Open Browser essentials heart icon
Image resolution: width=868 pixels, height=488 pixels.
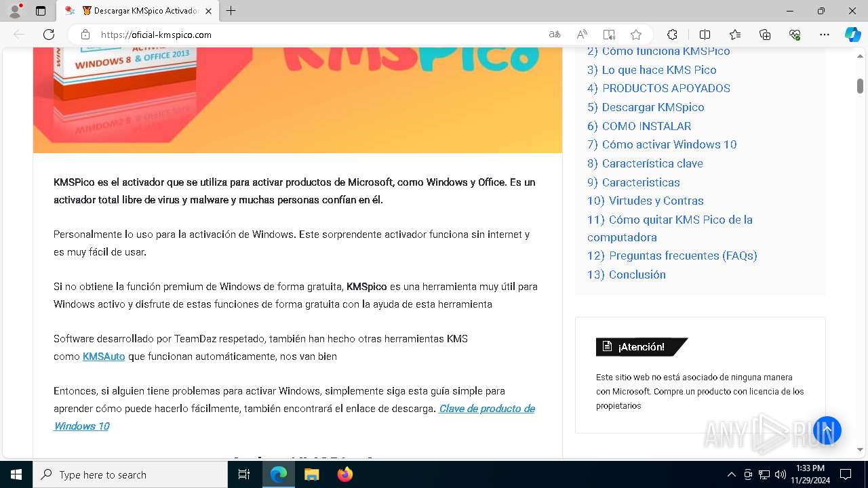[x=795, y=35]
